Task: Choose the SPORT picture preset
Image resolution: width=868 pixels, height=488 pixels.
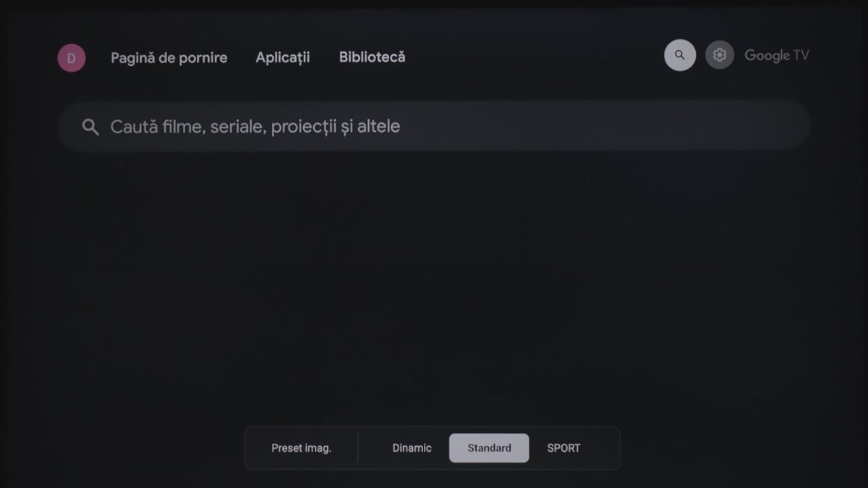Action: (x=563, y=448)
